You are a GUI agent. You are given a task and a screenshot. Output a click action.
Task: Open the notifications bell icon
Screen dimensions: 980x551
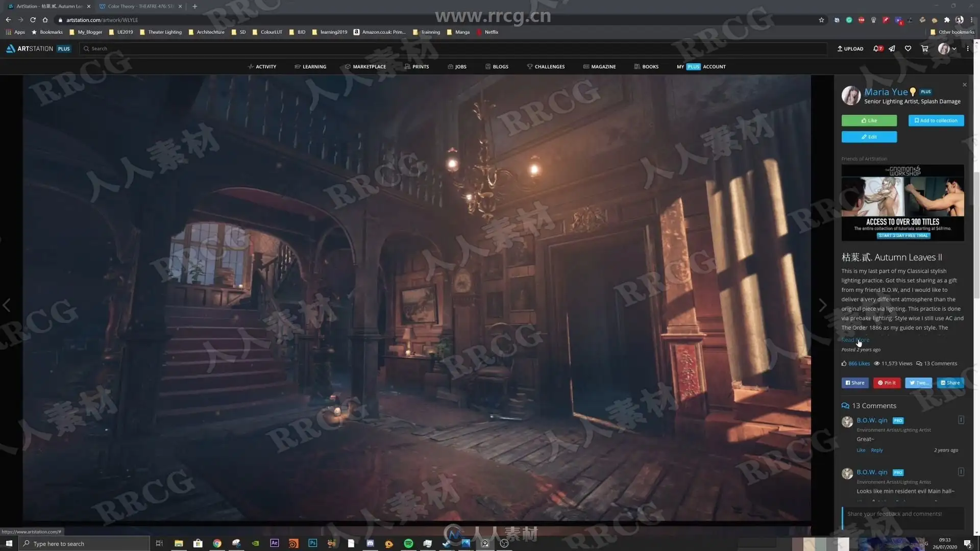[x=877, y=49]
